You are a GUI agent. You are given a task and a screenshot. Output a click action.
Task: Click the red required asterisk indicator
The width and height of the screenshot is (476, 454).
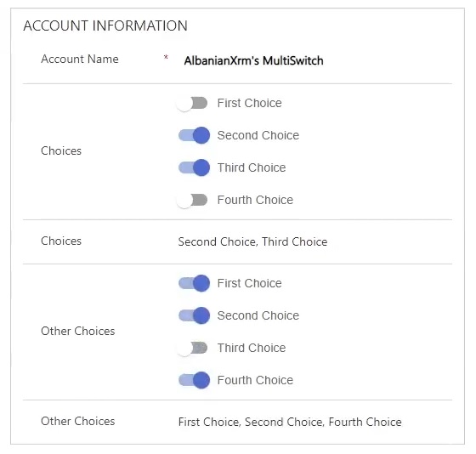coord(166,57)
